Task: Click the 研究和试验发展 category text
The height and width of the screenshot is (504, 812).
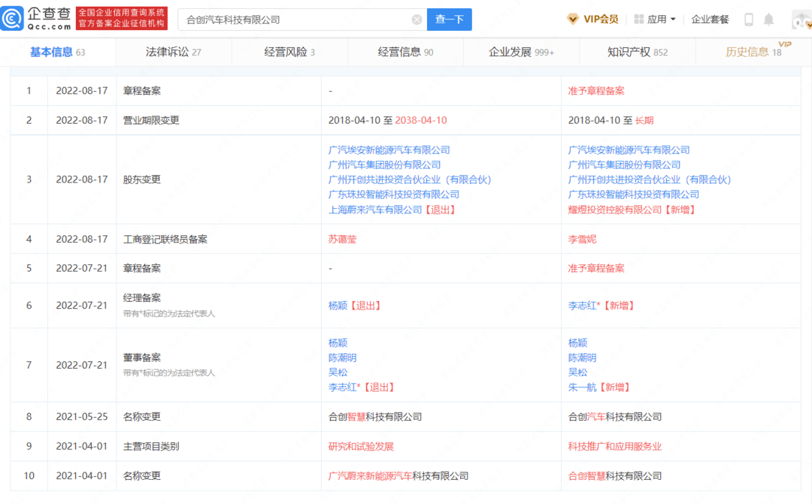Action: [361, 446]
